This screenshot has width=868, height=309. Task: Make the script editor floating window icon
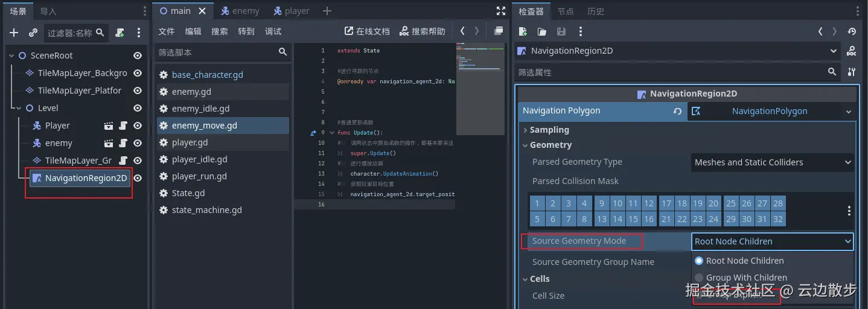tap(499, 31)
